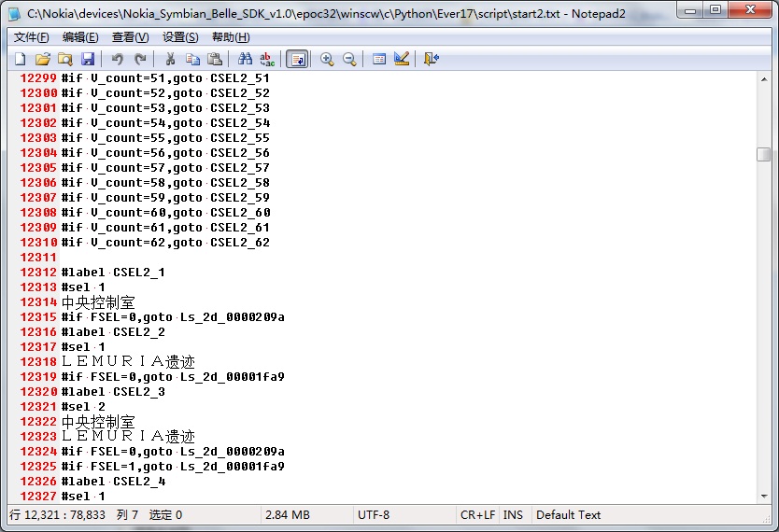Open the 设置(S) menu
The image size is (779, 532).
coord(180,37)
